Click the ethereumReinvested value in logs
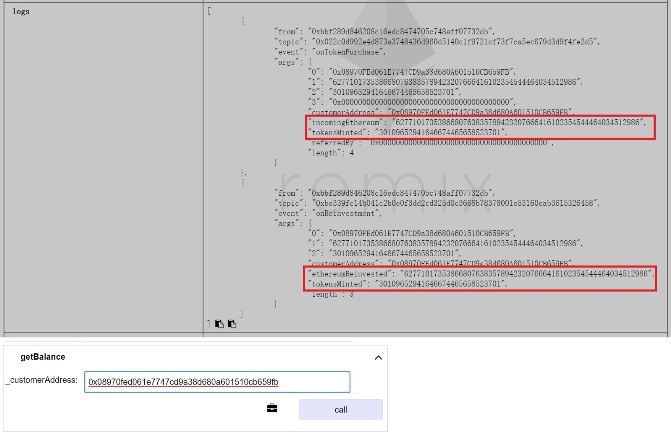The image size is (671, 438). pyautogui.click(x=525, y=273)
